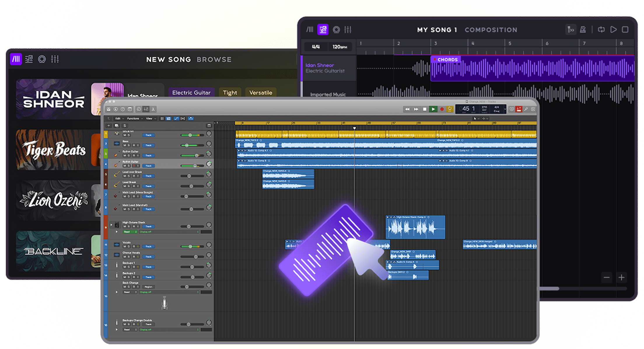Viewport: 644px width, 349px height.
Task: Click the Rewind button in transport bar
Action: tap(407, 109)
